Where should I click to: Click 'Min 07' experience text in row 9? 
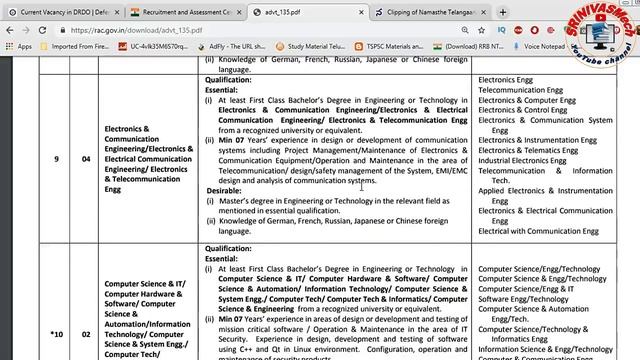(231, 140)
